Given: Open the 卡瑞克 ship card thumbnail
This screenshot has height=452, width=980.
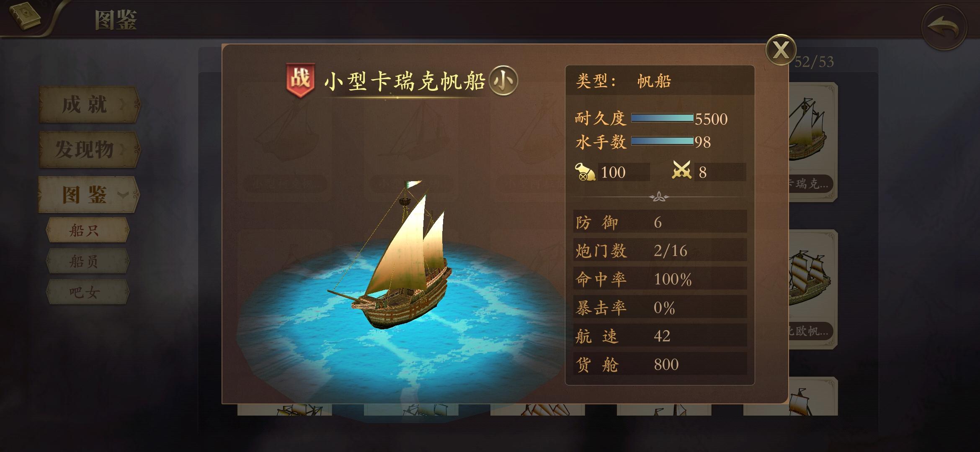Looking at the screenshot, I should [813, 142].
